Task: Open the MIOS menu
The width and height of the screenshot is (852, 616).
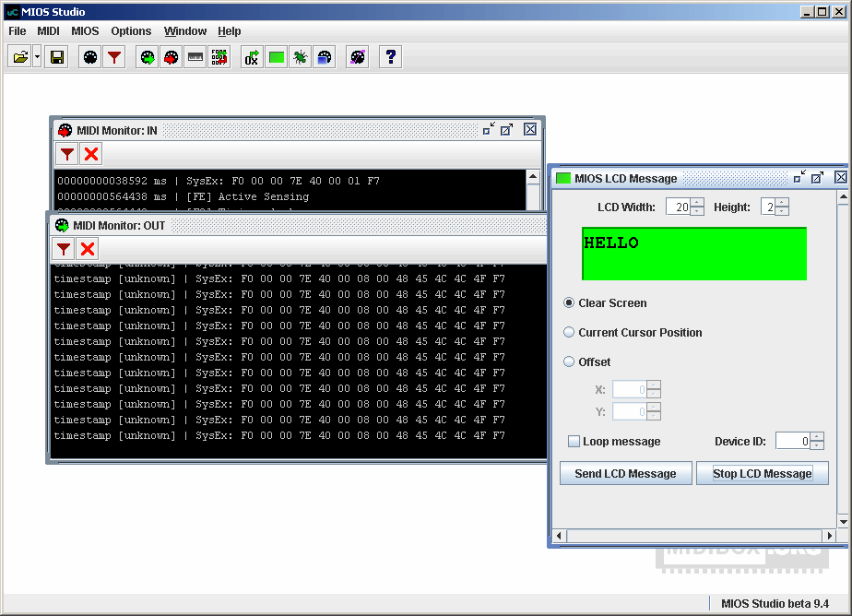Action: 86,31
